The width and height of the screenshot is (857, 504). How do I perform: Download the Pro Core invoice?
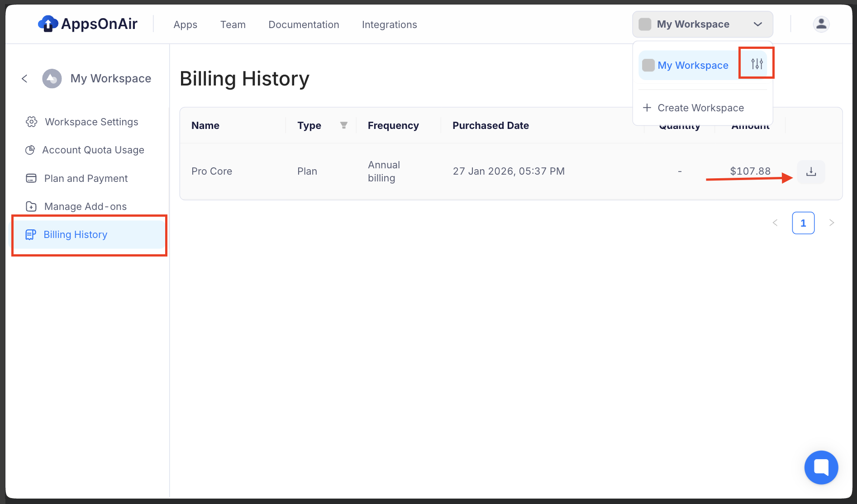click(811, 172)
